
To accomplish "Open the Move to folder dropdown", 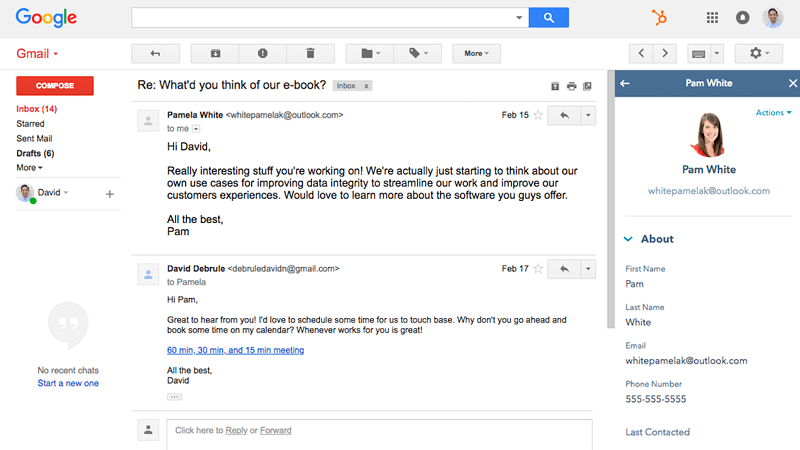I will pos(370,54).
